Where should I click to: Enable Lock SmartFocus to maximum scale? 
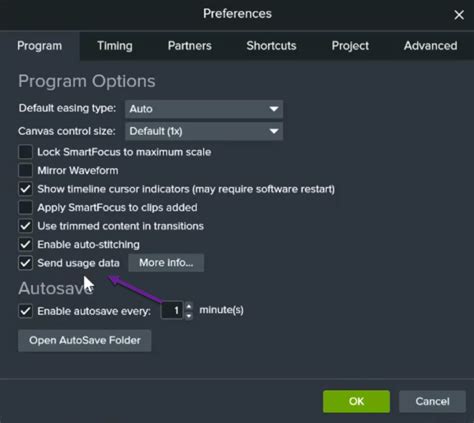point(25,152)
